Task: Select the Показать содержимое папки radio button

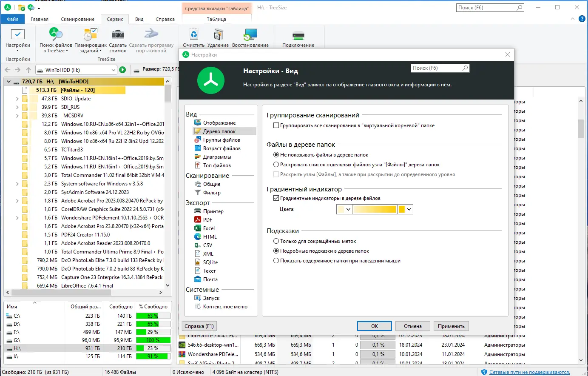Action: coord(275,261)
